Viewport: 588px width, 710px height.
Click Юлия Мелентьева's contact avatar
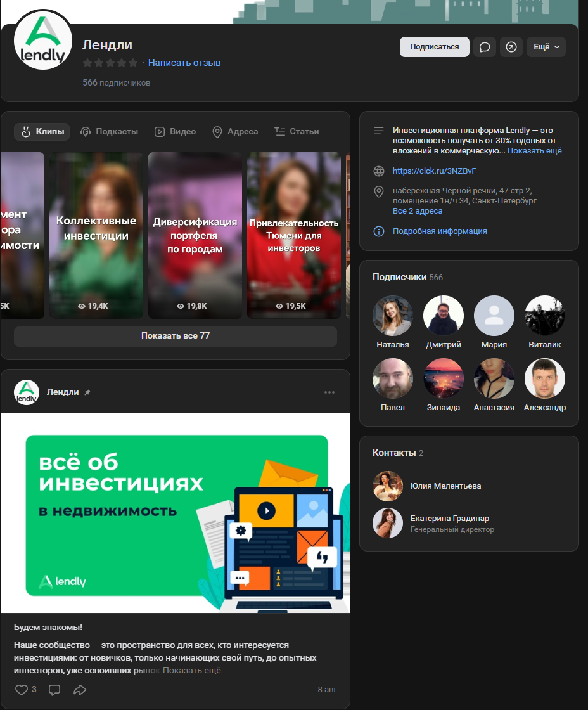(x=388, y=486)
